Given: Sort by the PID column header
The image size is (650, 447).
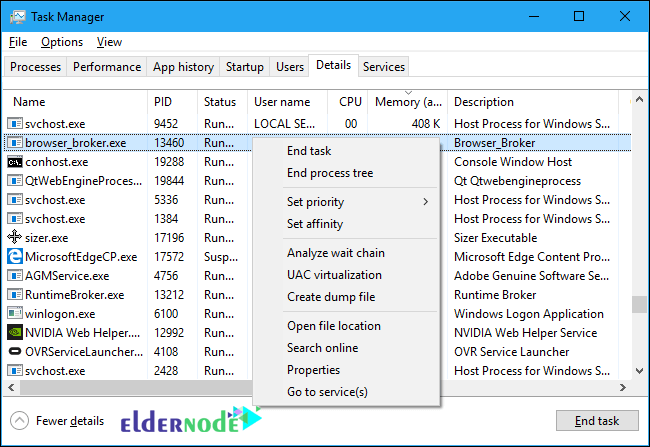Looking at the screenshot, I should [172, 102].
